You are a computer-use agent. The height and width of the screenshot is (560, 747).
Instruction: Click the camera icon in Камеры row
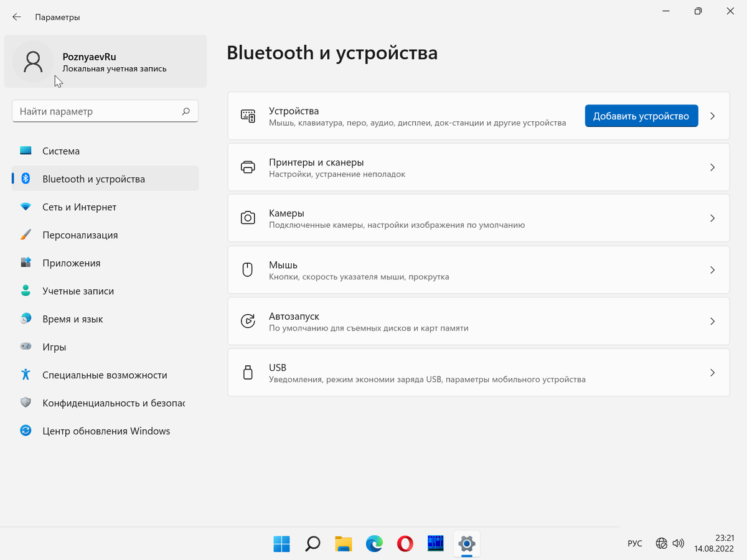point(248,218)
